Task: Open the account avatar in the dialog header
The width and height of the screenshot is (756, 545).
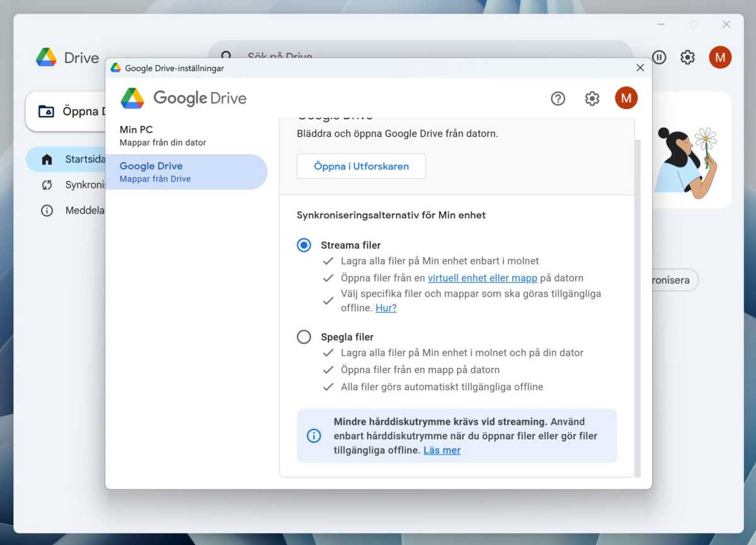Action: pyautogui.click(x=626, y=98)
